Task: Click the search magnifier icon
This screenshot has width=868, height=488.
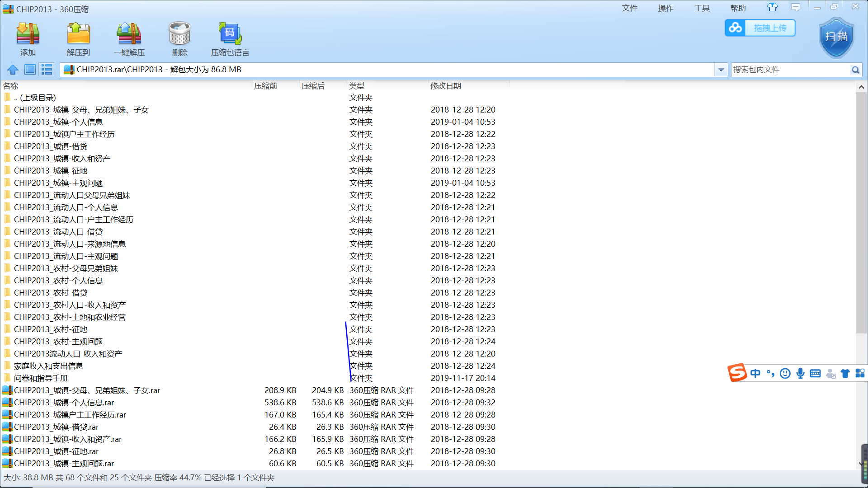Action: (855, 70)
